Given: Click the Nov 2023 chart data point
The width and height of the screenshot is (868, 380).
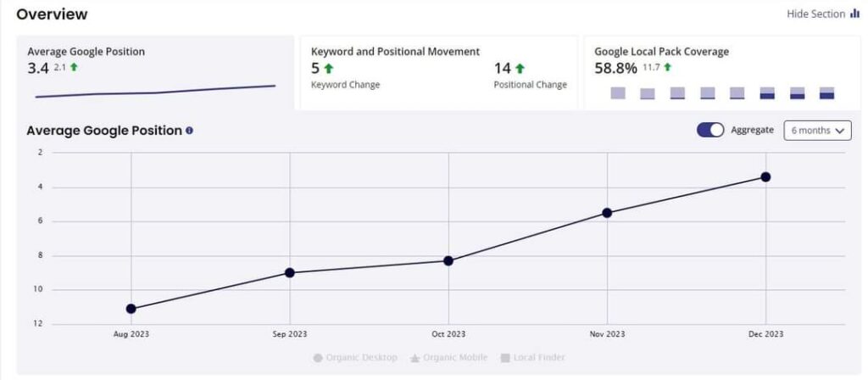Looking at the screenshot, I should coord(607,212).
